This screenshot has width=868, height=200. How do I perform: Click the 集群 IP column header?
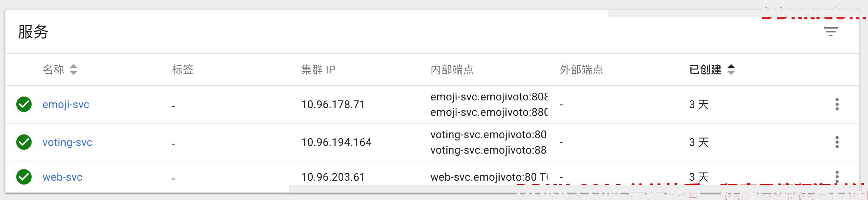[318, 69]
